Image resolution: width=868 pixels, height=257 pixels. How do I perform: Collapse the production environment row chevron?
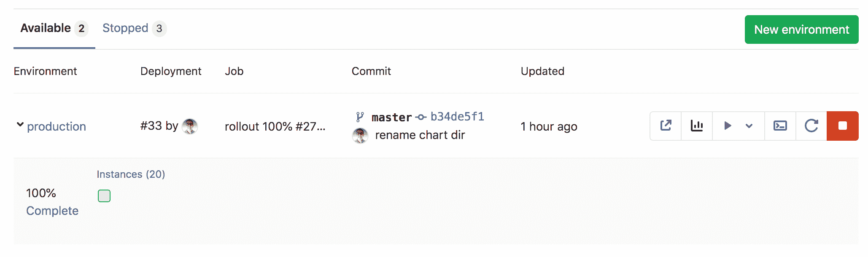(x=20, y=125)
